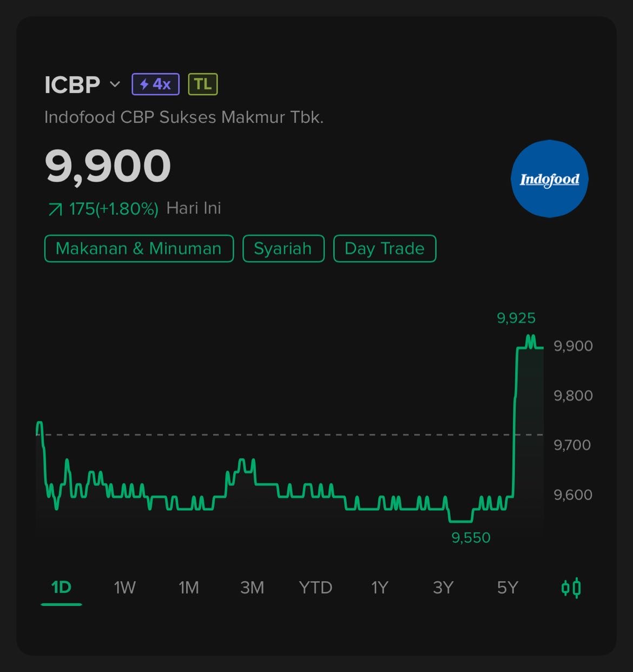Show year-to-date YTD chart
633x672 pixels.
[315, 588]
